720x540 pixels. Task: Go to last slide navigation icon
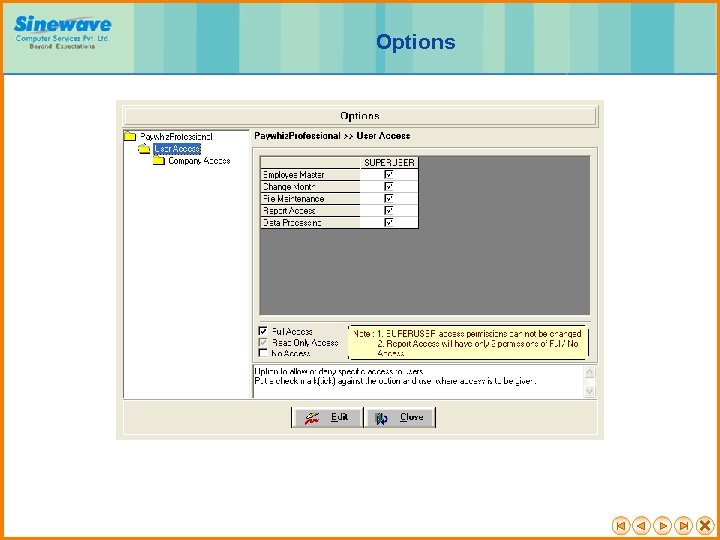684,525
